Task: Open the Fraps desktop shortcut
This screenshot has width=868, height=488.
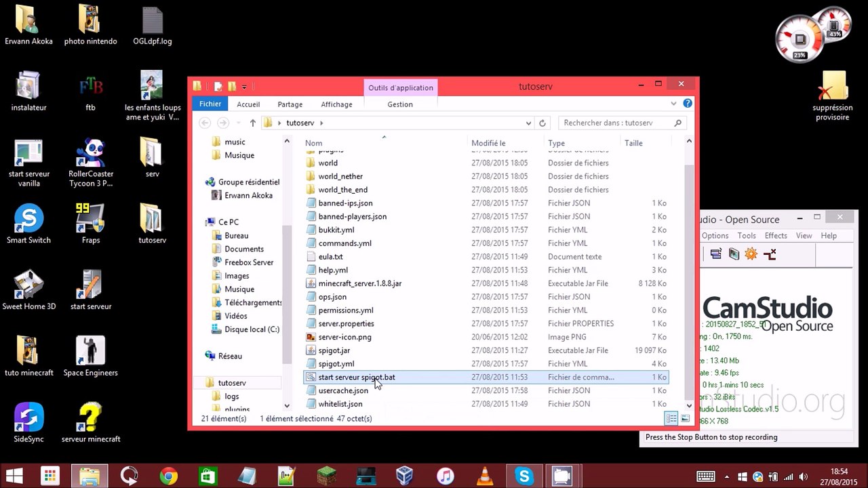Action: point(90,224)
